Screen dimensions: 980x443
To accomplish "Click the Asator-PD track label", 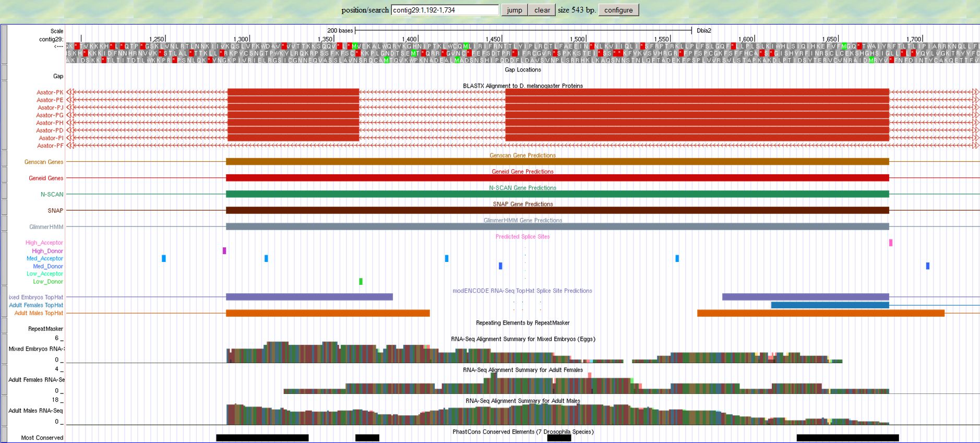I will 50,130.
